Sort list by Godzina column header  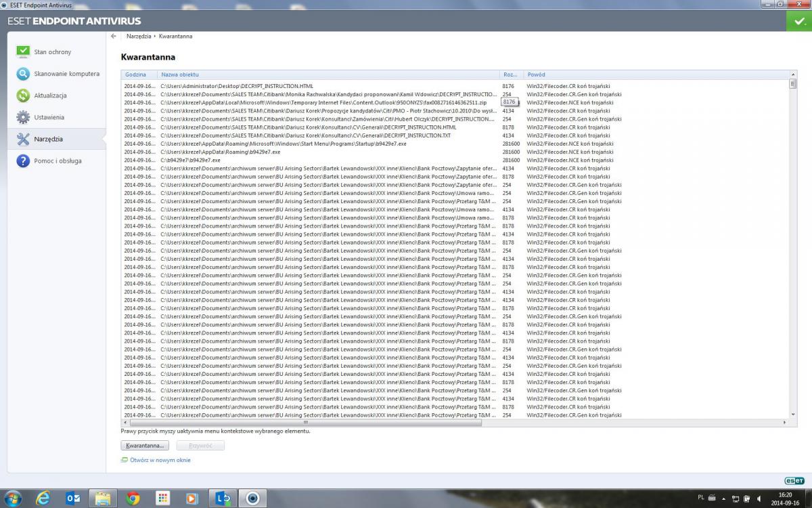point(139,74)
